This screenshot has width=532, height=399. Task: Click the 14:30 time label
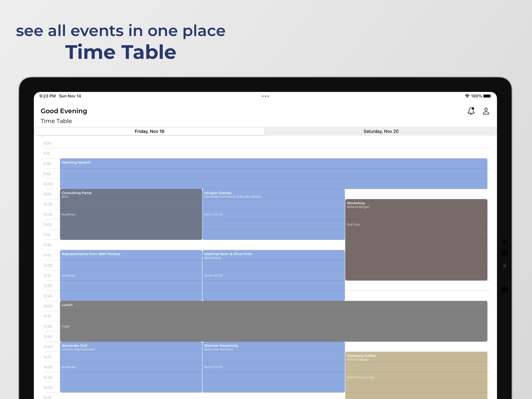(x=48, y=367)
